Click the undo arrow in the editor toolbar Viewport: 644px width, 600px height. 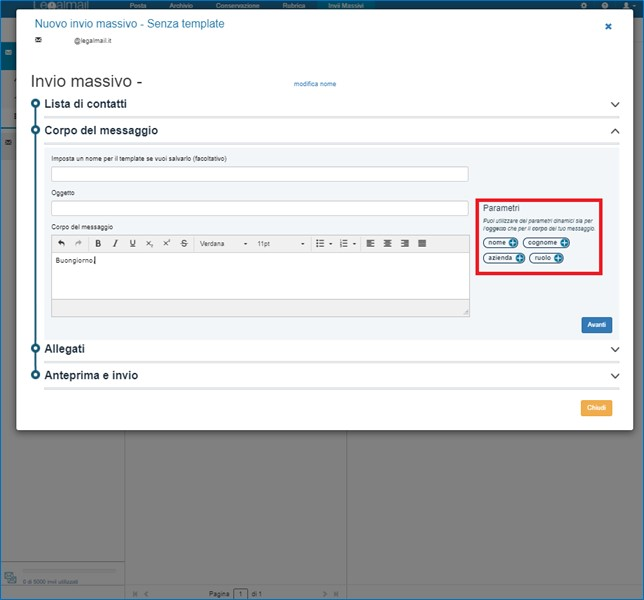coord(61,243)
